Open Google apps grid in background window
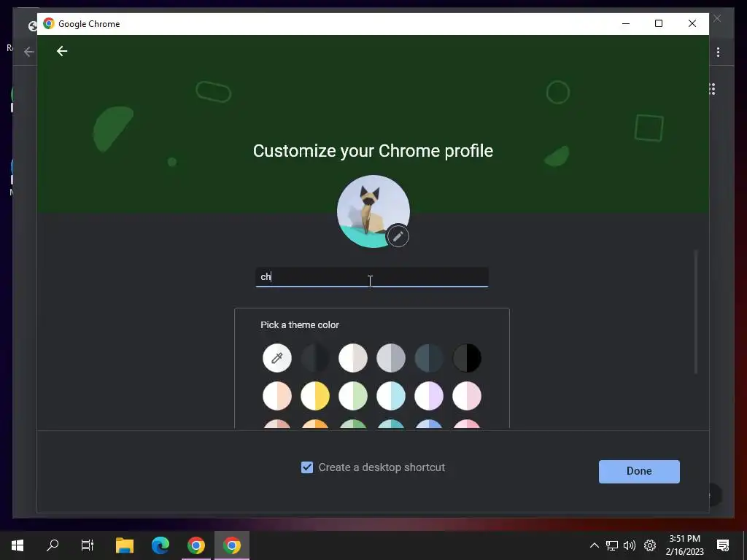 pyautogui.click(x=712, y=89)
